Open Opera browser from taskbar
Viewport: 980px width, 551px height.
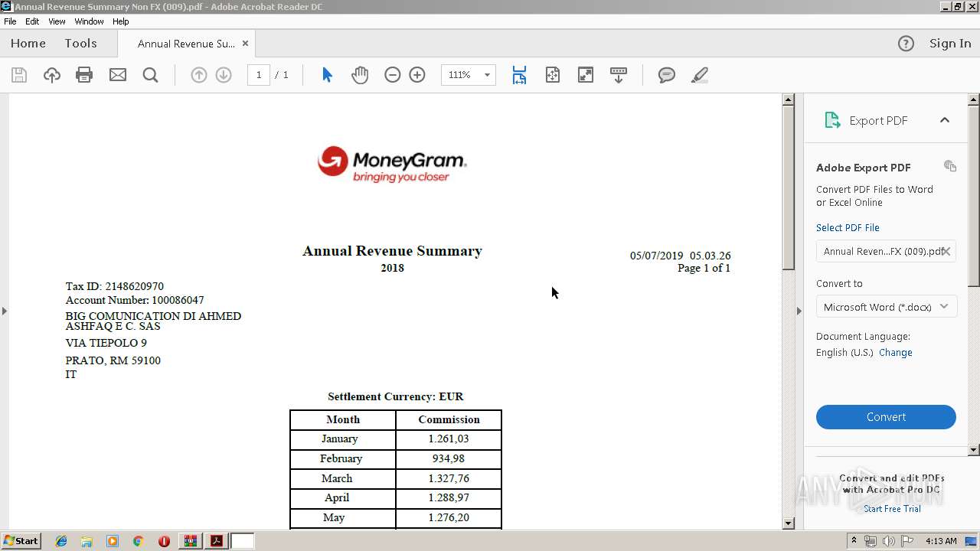[164, 541]
